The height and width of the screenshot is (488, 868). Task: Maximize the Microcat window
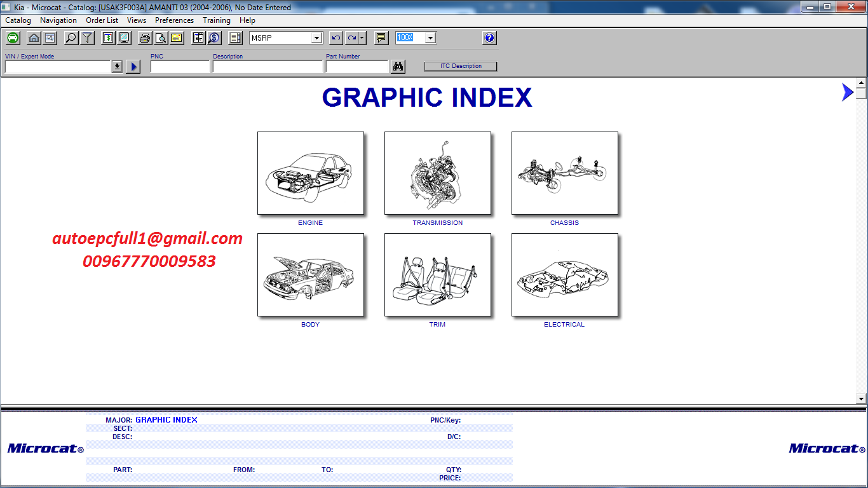(x=827, y=6)
